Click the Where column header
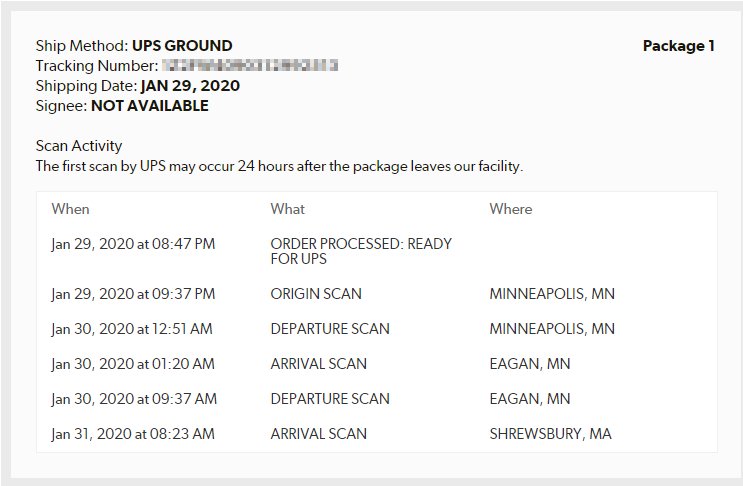Screen dimensions: 743x486 coord(511,209)
